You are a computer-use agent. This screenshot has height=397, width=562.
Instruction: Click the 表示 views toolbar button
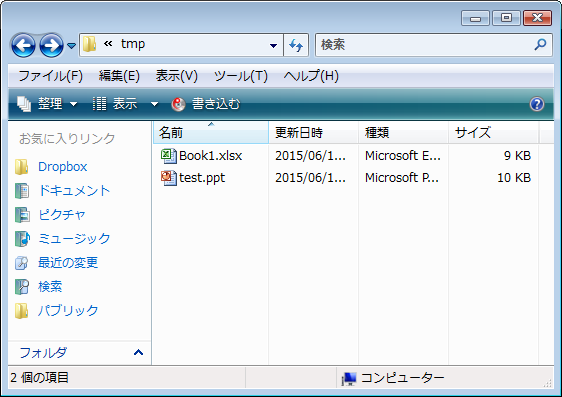click(x=115, y=104)
